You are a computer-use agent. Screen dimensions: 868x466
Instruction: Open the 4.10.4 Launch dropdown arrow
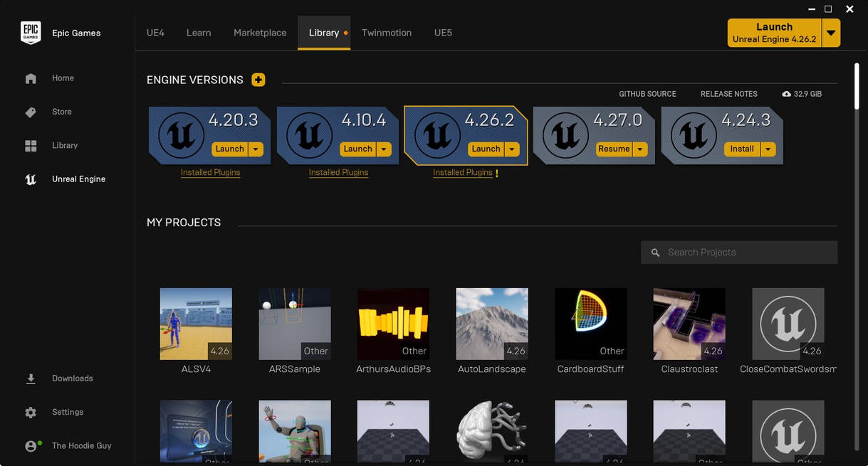385,149
